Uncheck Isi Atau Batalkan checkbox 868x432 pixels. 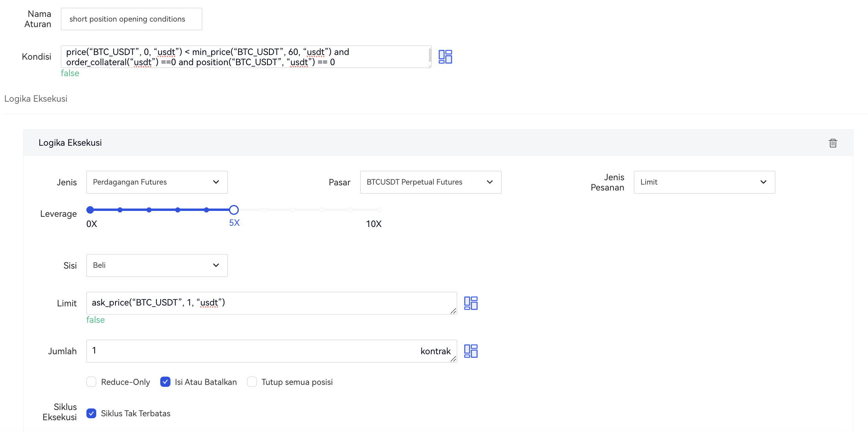(165, 382)
